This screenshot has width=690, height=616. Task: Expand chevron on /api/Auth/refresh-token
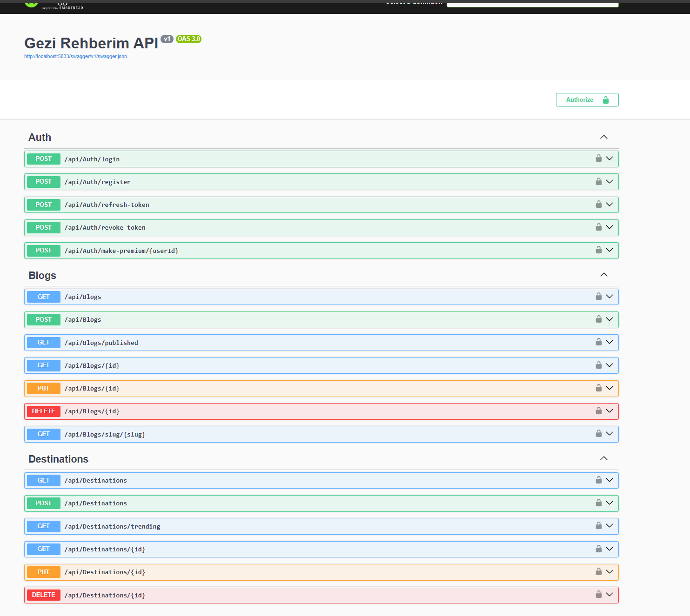point(610,204)
